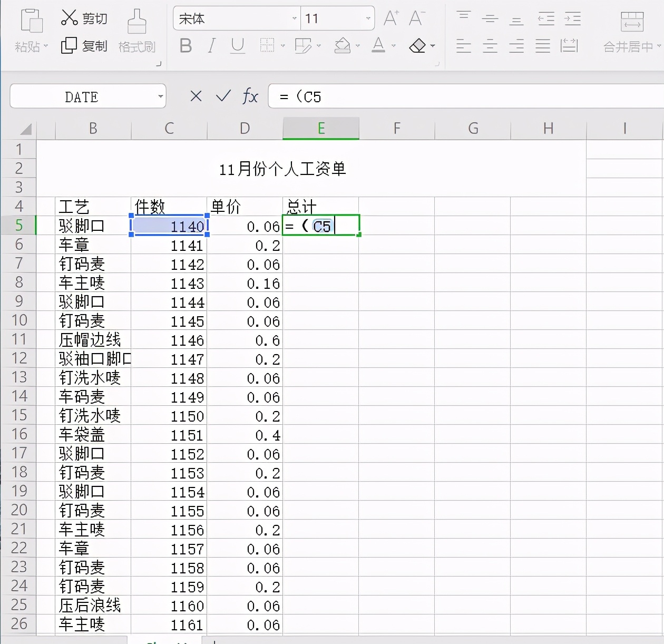Open the Name Box dropdown showing DATE

tap(160, 96)
